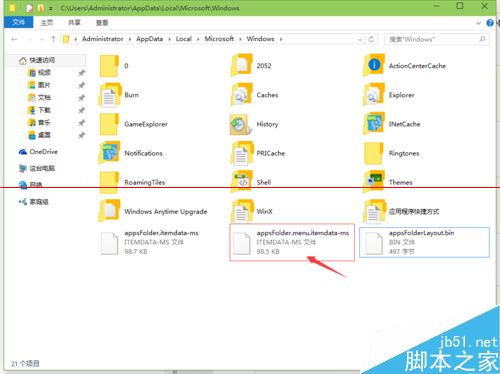Expand the chevron after Administrator in breadcrumb
This screenshot has width=500, height=374.
point(130,39)
